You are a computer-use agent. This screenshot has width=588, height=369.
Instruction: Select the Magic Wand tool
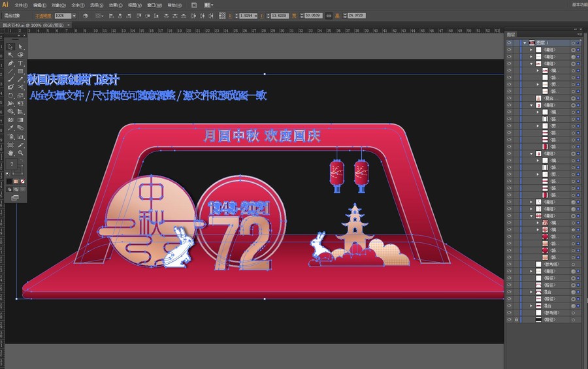(x=10, y=55)
